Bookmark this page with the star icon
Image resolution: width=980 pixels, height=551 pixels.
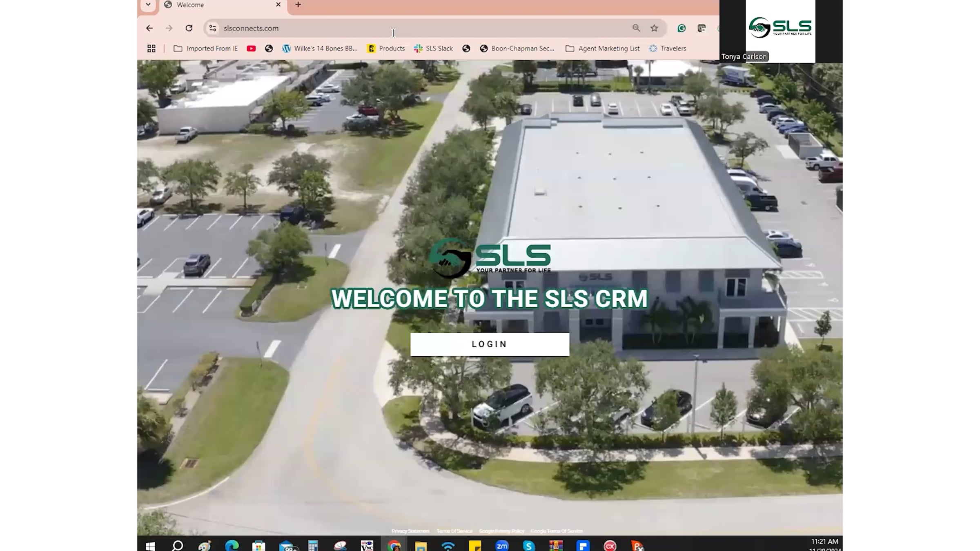click(654, 28)
